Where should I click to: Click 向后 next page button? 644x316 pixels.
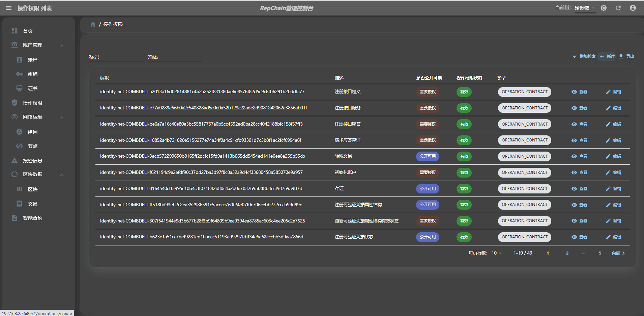pos(618,253)
